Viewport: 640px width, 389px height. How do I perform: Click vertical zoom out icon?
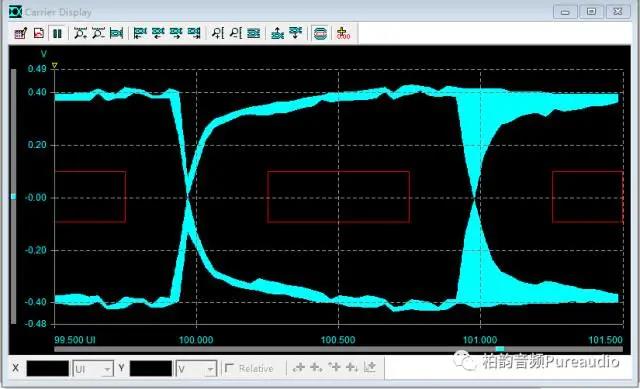[236, 33]
